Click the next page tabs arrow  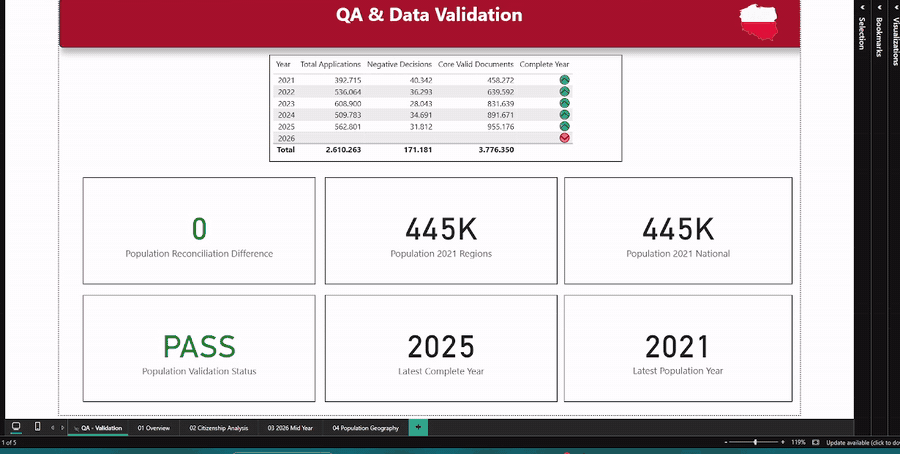[x=62, y=428]
